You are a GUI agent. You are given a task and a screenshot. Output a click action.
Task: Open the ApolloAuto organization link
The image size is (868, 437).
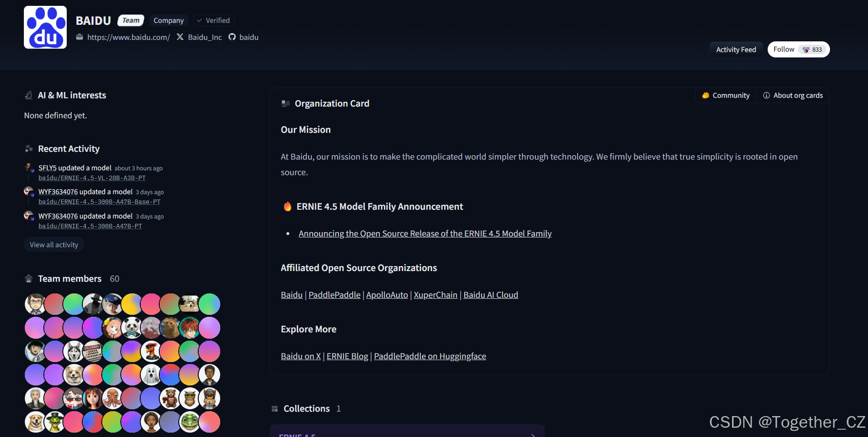click(387, 295)
